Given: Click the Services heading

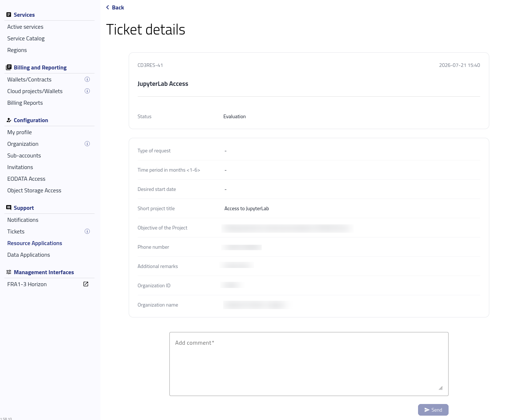Looking at the screenshot, I should coord(24,15).
